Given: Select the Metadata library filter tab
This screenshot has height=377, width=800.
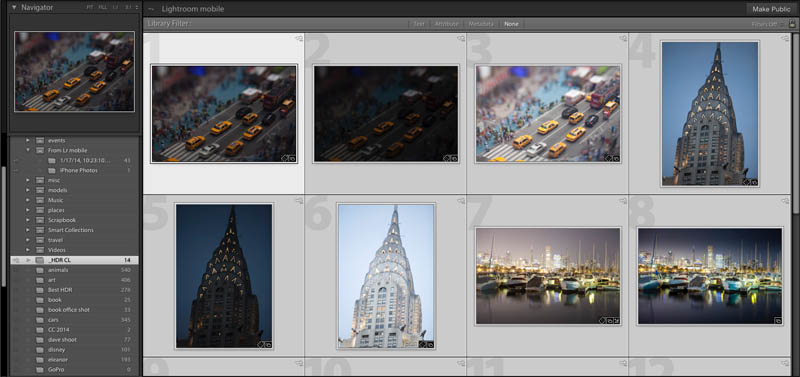Looking at the screenshot, I should coord(481,24).
